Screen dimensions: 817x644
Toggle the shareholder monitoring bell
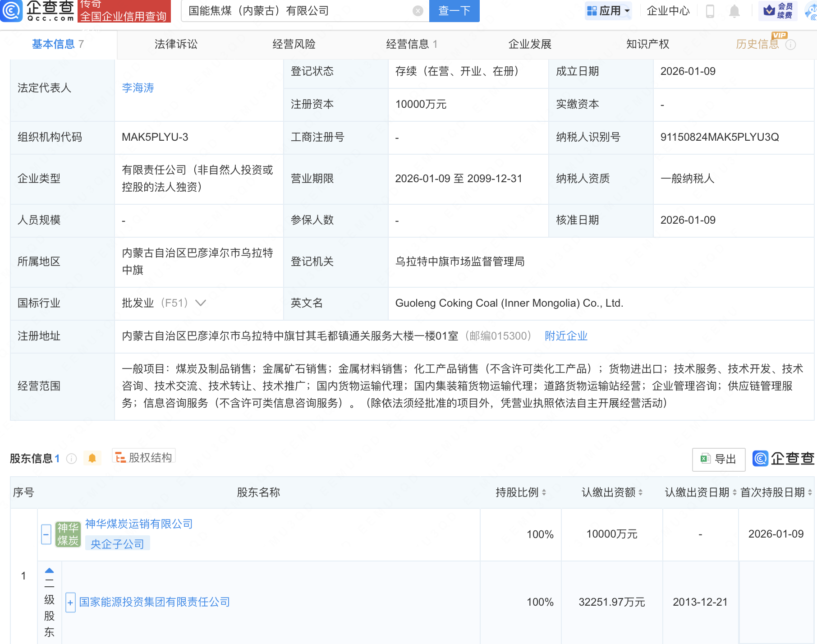tap(92, 458)
